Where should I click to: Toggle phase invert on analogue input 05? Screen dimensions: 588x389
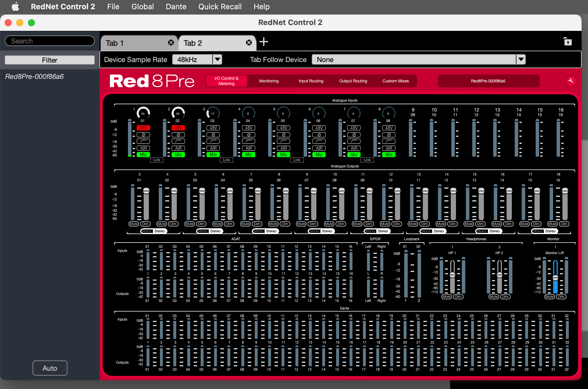click(284, 135)
